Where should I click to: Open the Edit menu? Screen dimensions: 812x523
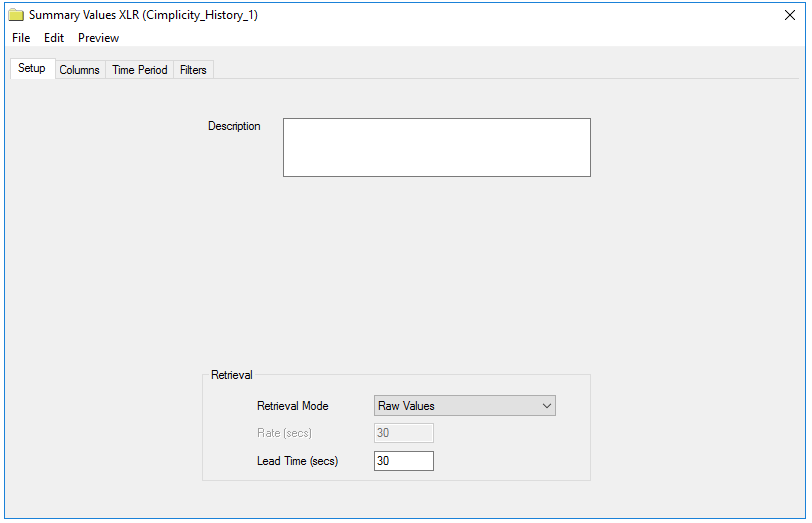coord(54,38)
